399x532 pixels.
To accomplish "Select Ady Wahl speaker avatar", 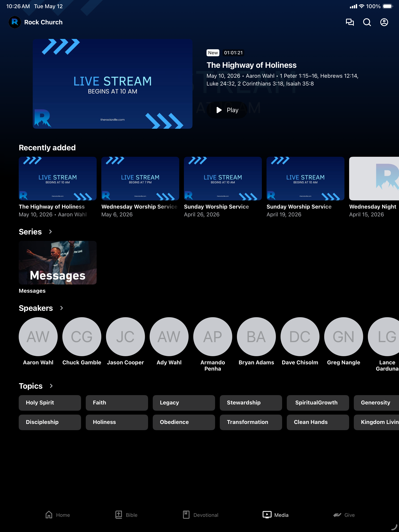I will [169, 336].
